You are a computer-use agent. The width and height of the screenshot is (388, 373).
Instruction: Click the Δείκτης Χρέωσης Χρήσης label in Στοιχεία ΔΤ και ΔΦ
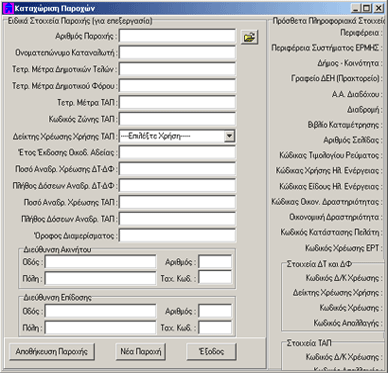pyautogui.click(x=338, y=293)
